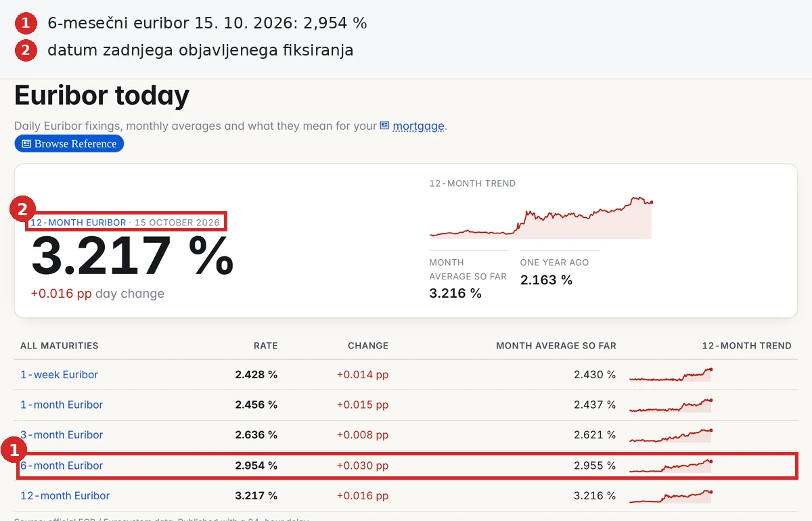Click the ALL MATURITIES column header
Viewport: 812px width, 521px height.
[x=60, y=346]
